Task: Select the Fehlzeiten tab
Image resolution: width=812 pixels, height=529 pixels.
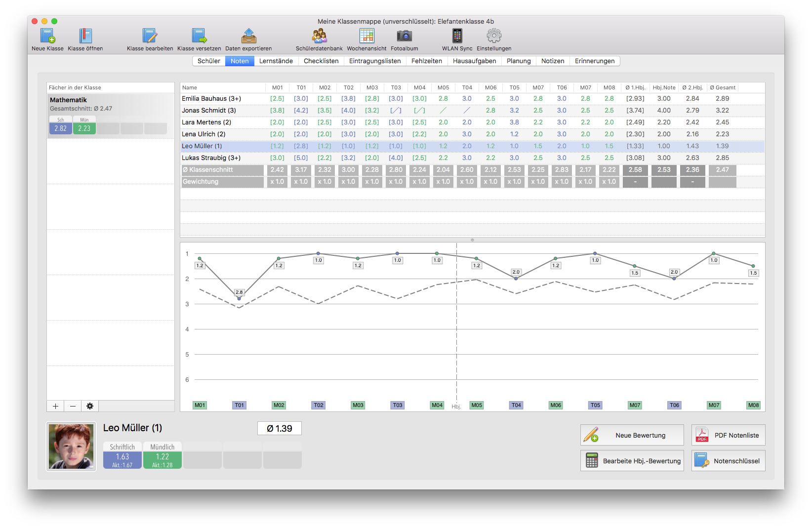Action: 426,61
